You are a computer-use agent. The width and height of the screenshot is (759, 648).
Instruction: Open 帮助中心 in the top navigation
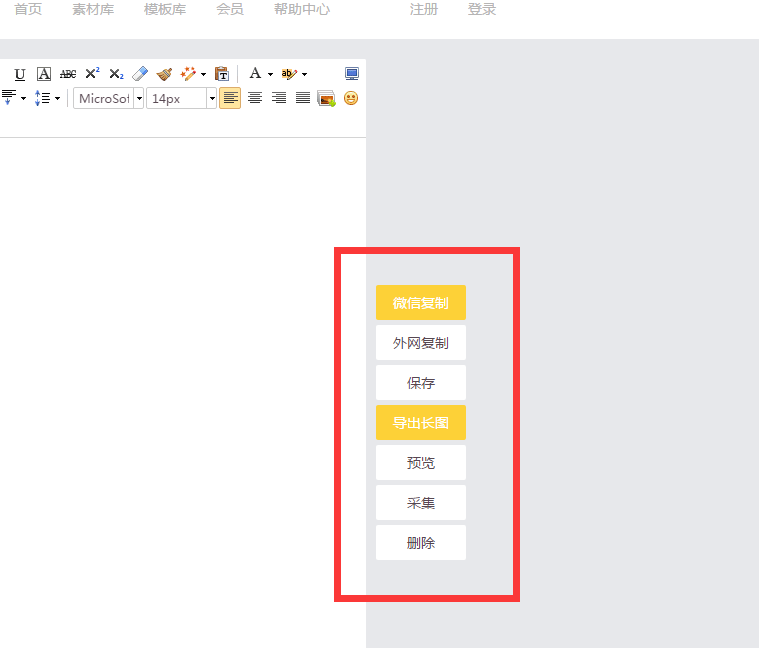(302, 9)
